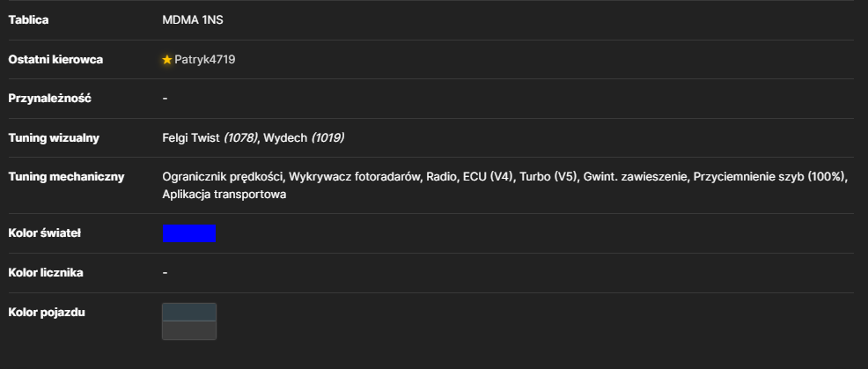Screen dimensions: 868x369
Task: Click the upper Kolor pojazdu color swatch
Action: pyautogui.click(x=188, y=313)
